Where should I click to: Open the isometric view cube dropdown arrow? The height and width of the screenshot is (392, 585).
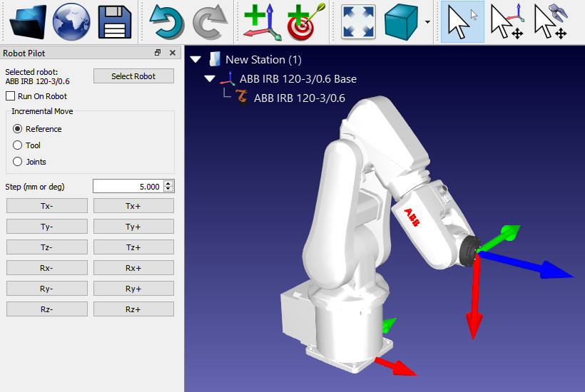click(x=427, y=22)
